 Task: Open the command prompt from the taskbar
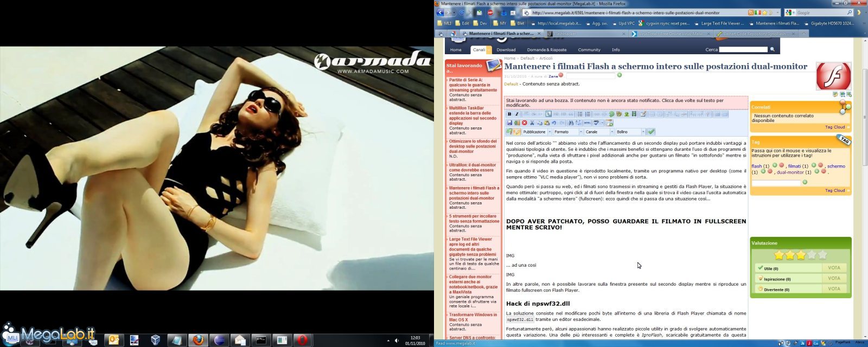coord(261,340)
